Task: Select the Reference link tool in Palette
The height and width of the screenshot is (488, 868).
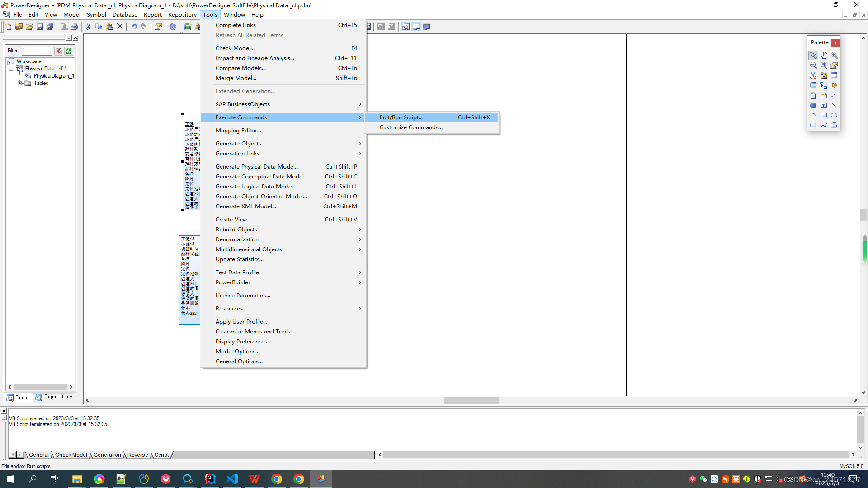Action: click(824, 85)
